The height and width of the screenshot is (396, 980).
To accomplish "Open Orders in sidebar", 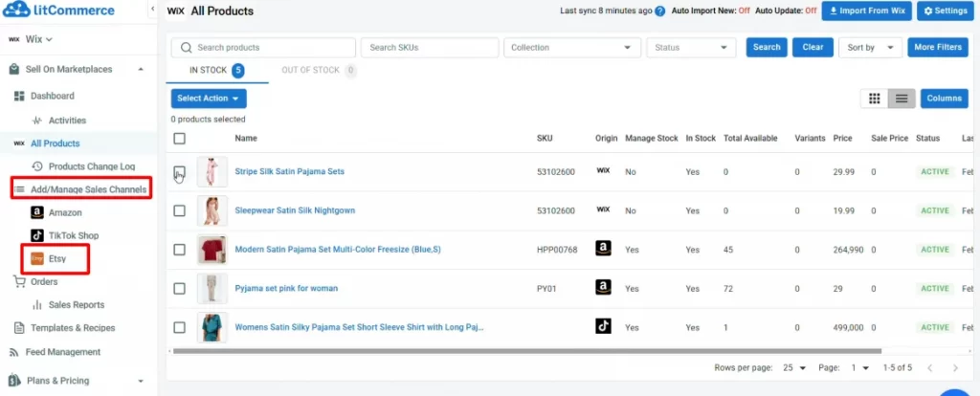I will click(44, 282).
